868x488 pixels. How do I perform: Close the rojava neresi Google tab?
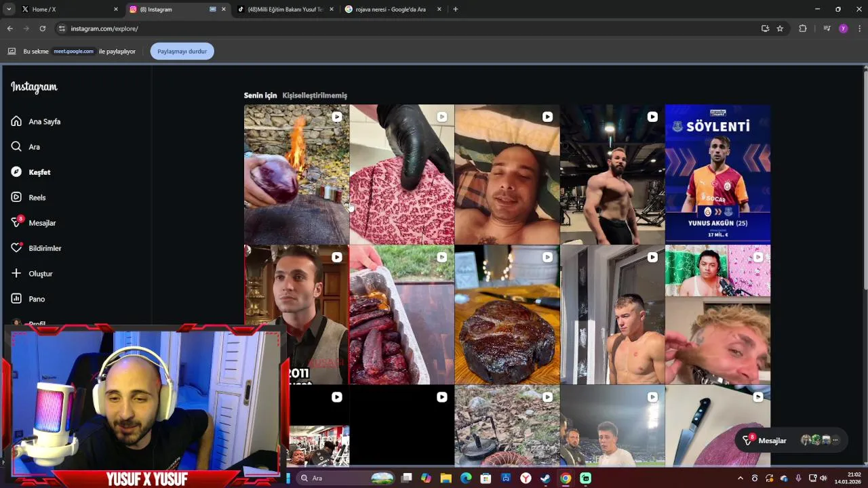click(x=439, y=9)
